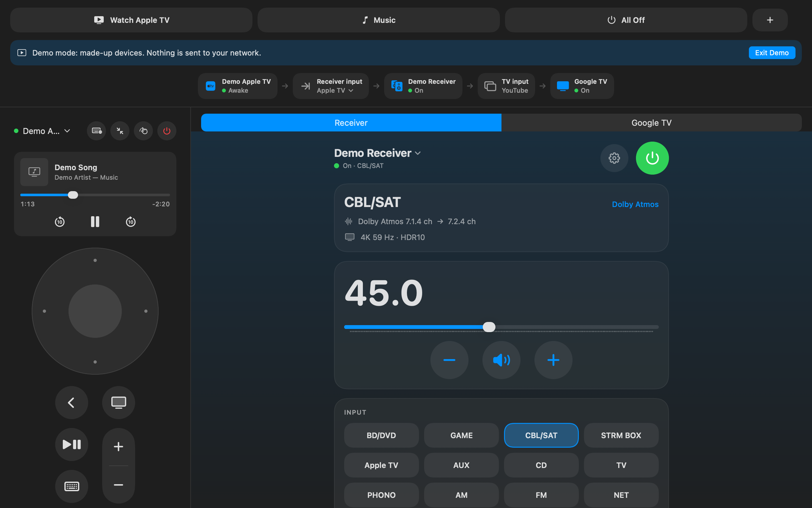Click the All Off button

click(x=626, y=20)
